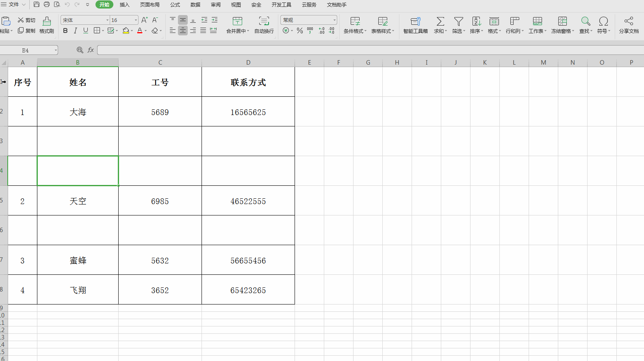
Task: Decrease font size with the A- icon
Action: (155, 20)
